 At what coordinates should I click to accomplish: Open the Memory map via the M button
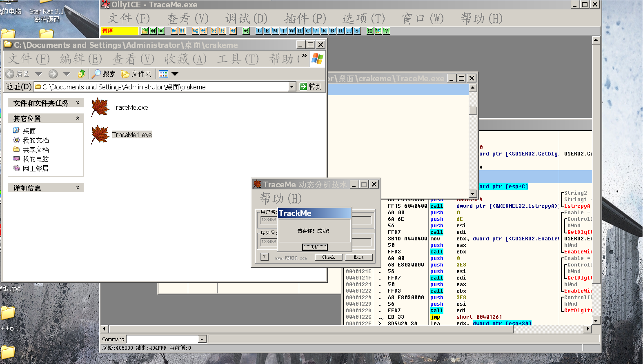[275, 31]
